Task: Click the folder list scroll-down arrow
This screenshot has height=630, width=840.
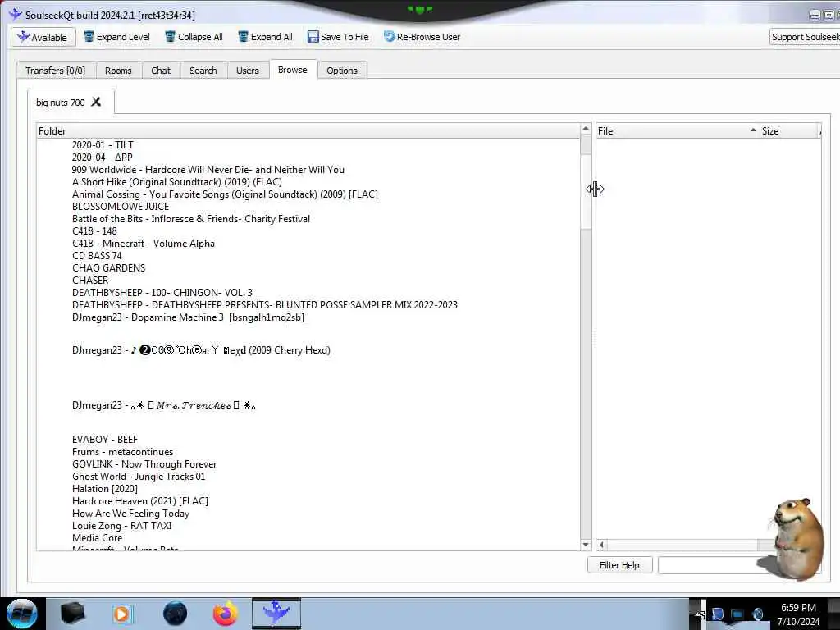Action: (x=586, y=545)
